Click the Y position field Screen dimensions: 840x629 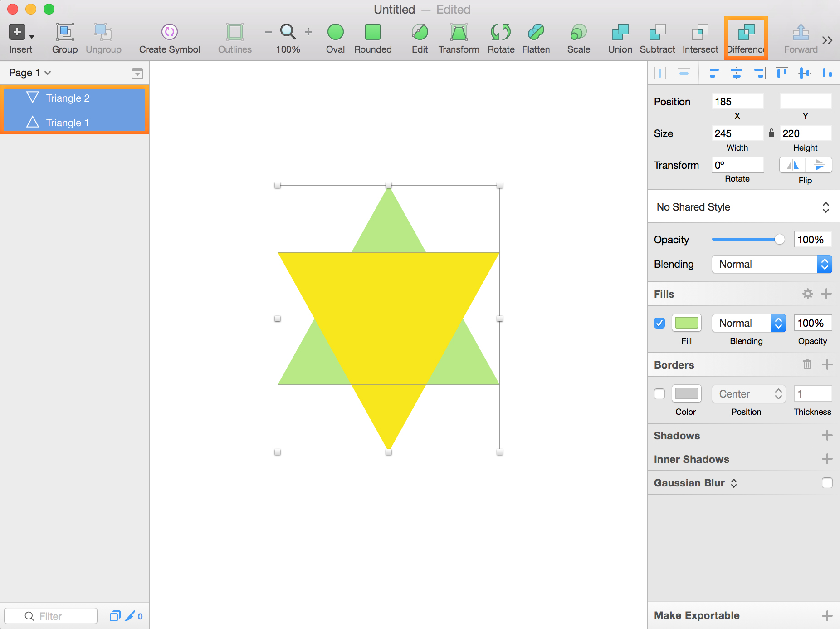click(x=806, y=102)
